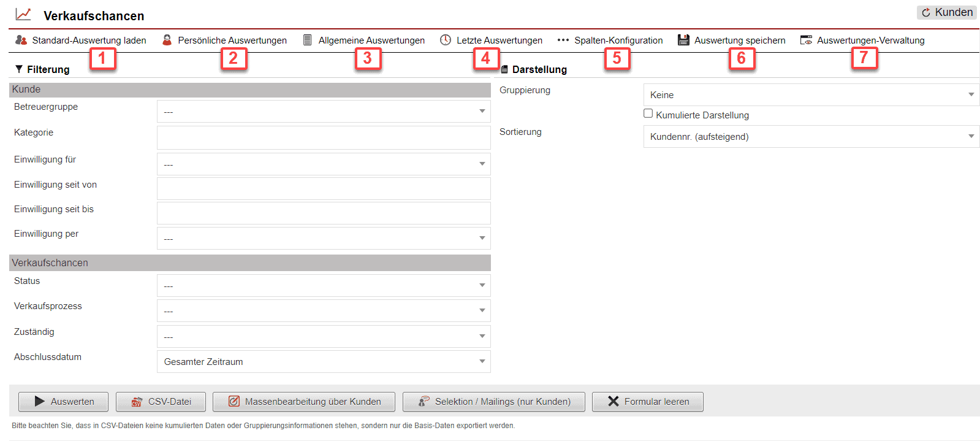
Task: Click the Spalten-Konfiguration three-dots icon
Action: coord(563,40)
